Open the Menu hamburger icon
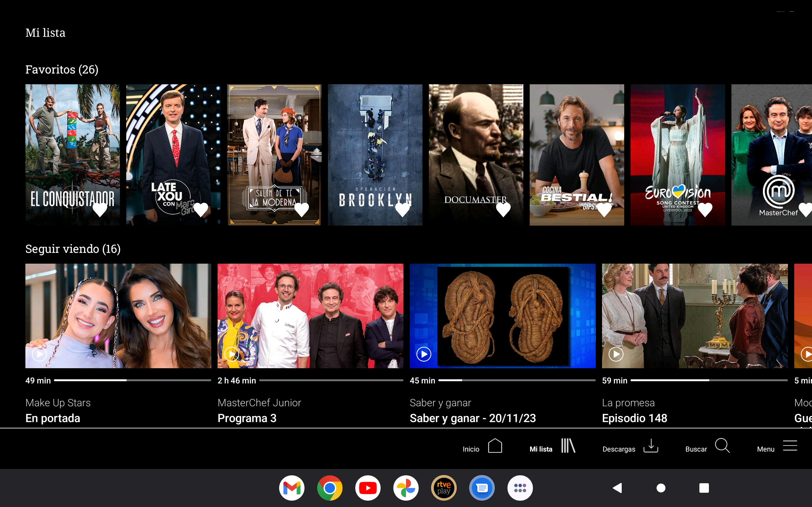 790,446
